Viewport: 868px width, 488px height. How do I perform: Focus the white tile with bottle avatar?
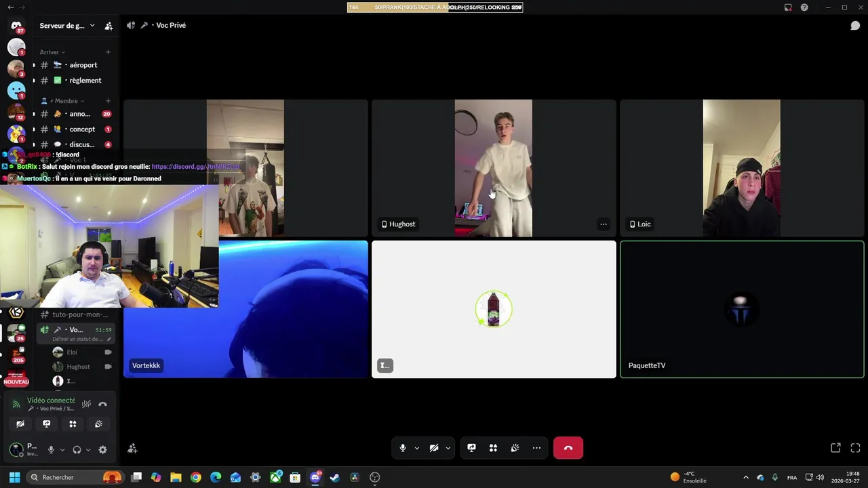click(494, 310)
